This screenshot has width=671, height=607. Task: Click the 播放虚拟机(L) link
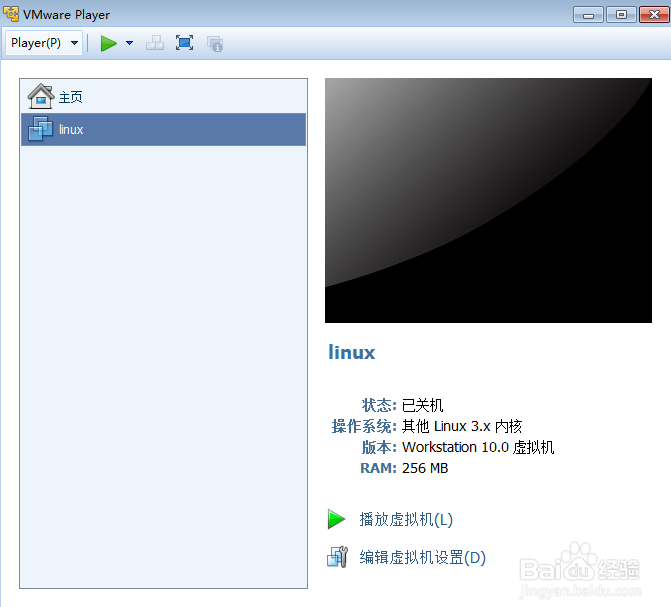point(406,519)
